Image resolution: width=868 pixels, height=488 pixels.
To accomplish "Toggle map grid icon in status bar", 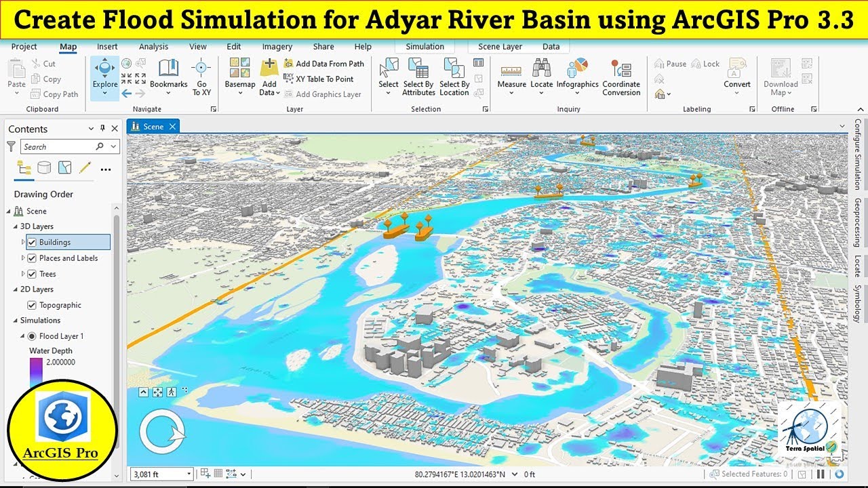I will [x=218, y=474].
